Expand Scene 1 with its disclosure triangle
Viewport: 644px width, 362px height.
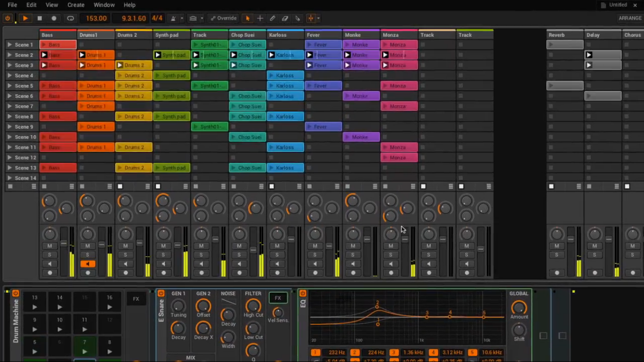pyautogui.click(x=9, y=44)
